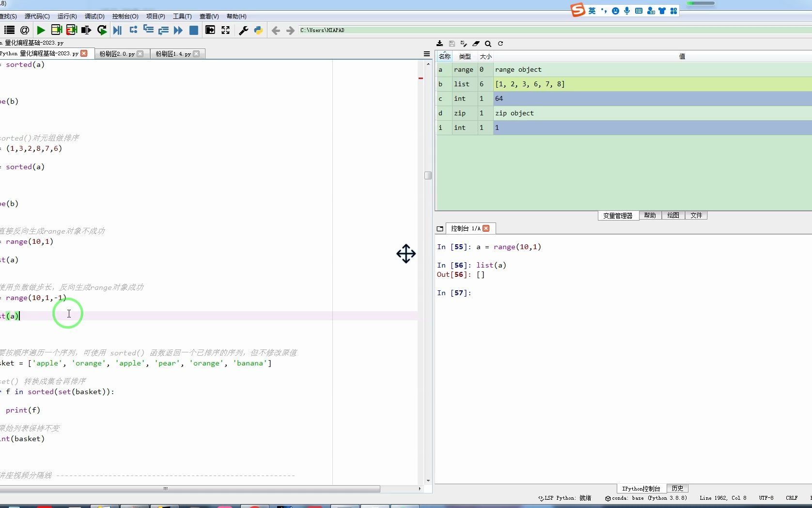Open the 运行(R) menu

(67, 16)
